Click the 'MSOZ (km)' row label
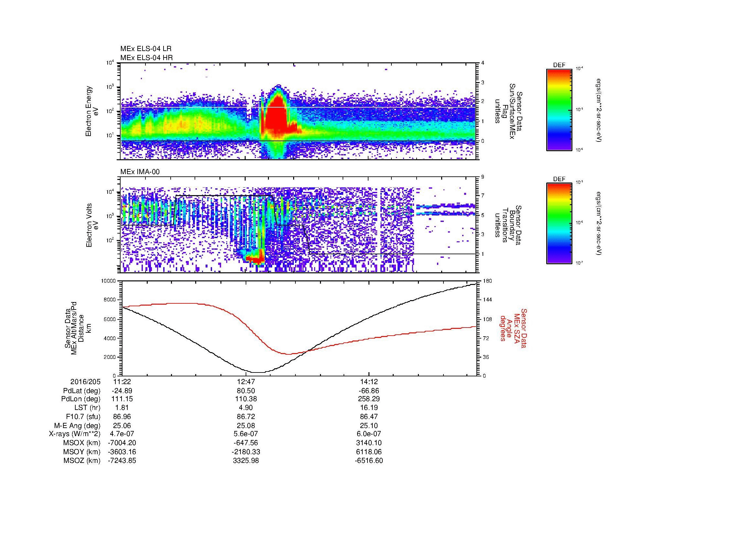Viewport: 756px width, 534px height. click(x=82, y=461)
